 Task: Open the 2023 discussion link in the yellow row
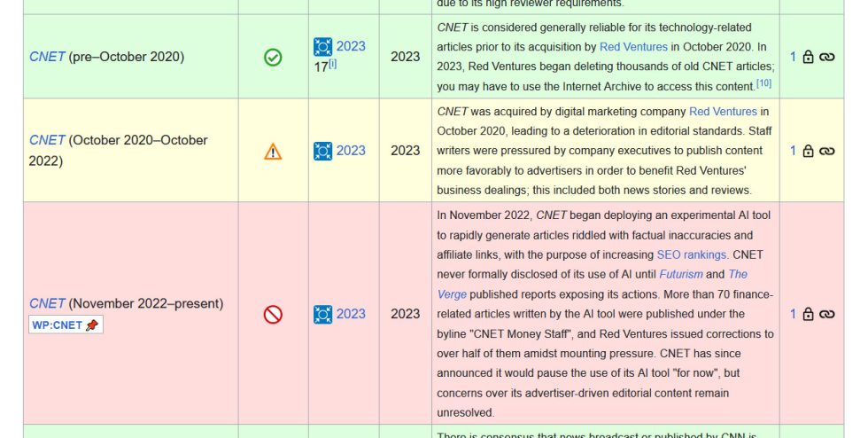pos(351,151)
